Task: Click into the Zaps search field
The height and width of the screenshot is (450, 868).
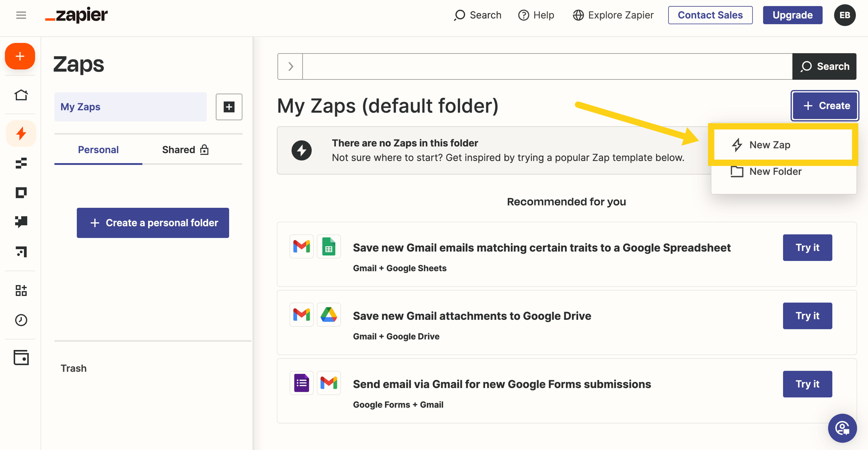Action: [547, 66]
